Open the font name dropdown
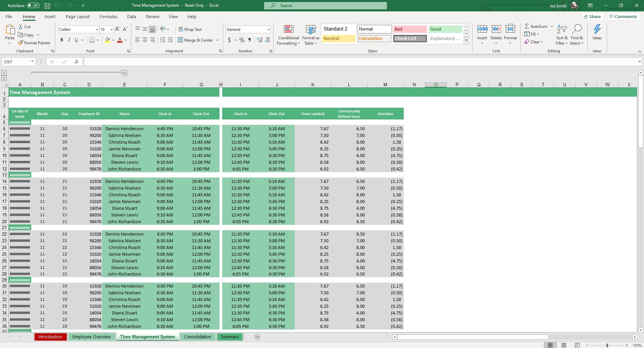The height and width of the screenshot is (348, 644). [97, 29]
